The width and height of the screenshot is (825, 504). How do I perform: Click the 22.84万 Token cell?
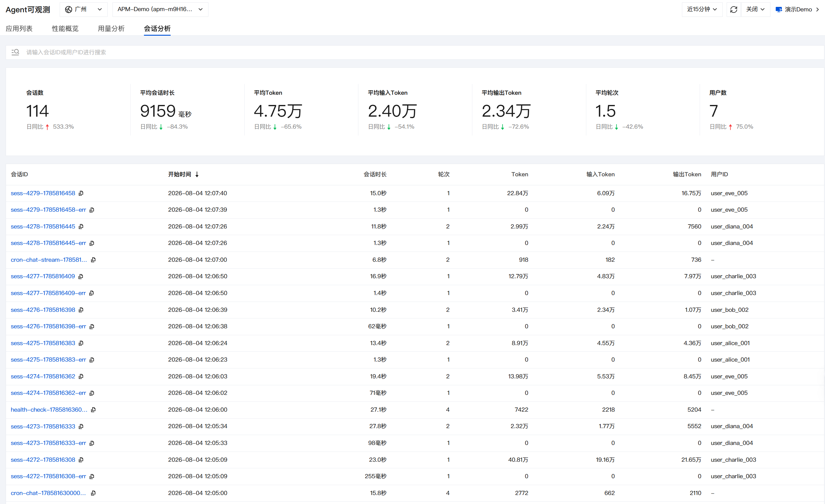(518, 193)
